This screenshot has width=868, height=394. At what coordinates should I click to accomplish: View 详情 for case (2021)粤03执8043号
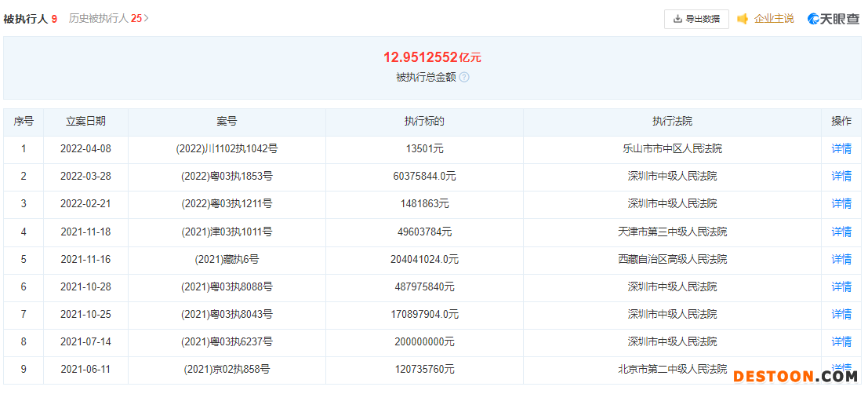pyautogui.click(x=841, y=314)
